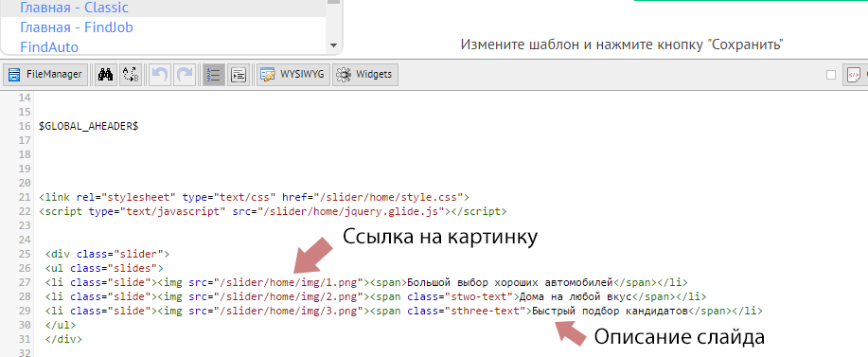This screenshot has width=868, height=357.
Task: Open the FileManager tool
Action: 45,74
